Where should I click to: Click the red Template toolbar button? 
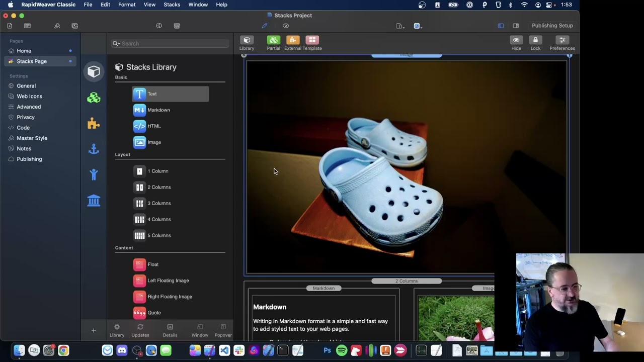tap(312, 43)
